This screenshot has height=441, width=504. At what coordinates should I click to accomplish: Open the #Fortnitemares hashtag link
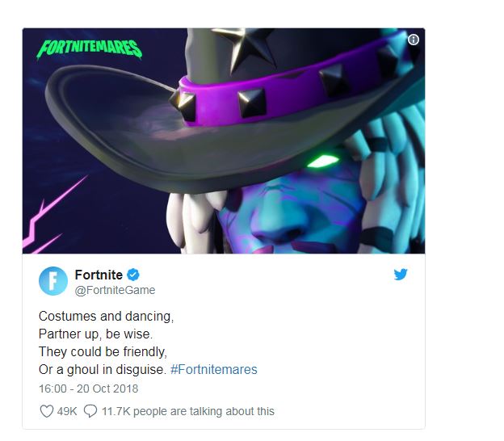pos(214,370)
